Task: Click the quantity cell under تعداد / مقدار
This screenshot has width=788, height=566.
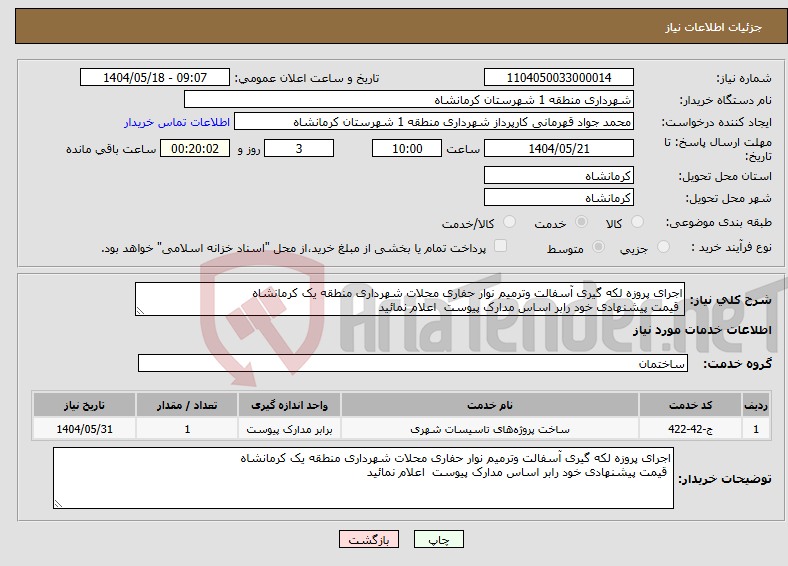Action: tap(187, 429)
